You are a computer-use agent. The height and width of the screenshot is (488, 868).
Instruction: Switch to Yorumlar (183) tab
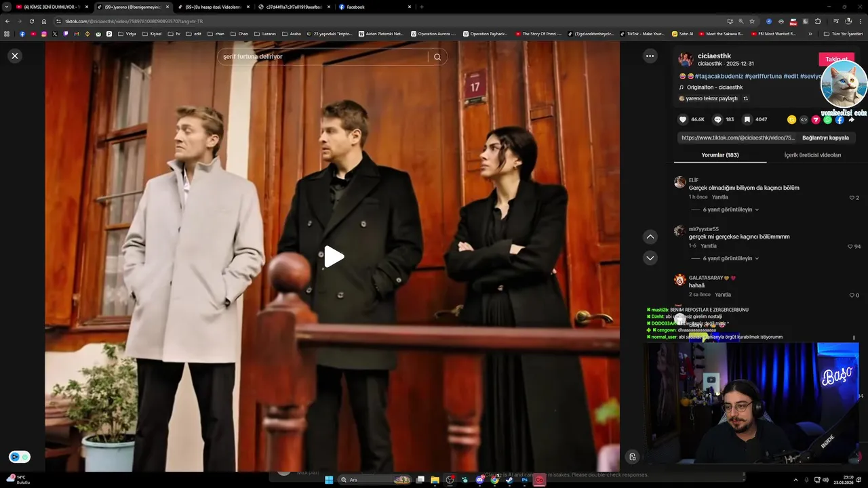click(x=720, y=155)
